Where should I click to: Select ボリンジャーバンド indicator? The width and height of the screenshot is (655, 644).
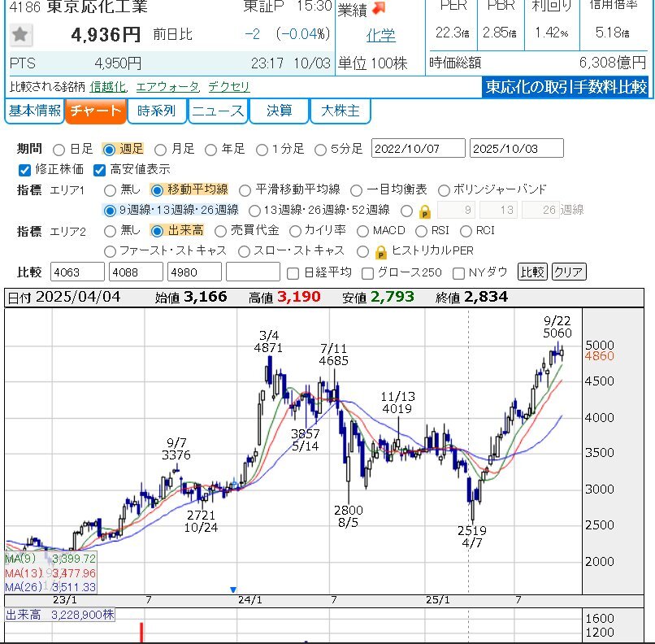click(x=444, y=190)
